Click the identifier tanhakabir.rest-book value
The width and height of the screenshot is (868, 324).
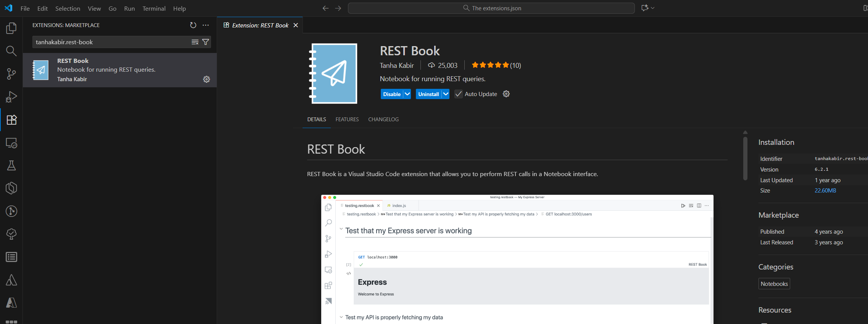click(841, 159)
